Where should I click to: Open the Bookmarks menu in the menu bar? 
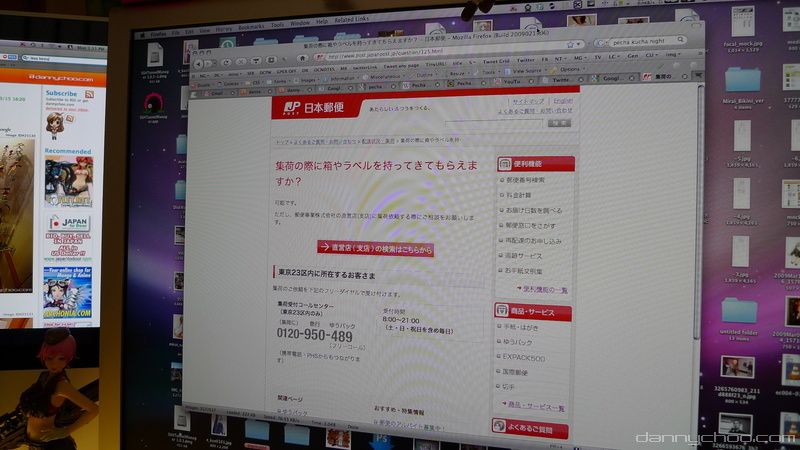click(251, 25)
